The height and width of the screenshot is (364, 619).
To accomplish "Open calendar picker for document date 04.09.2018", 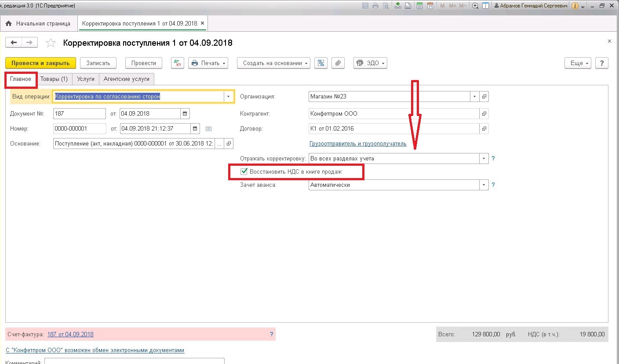I will click(x=185, y=113).
